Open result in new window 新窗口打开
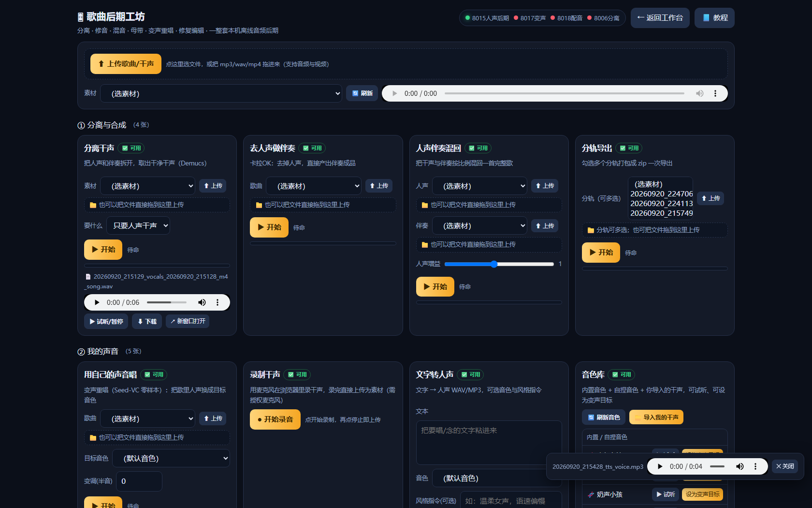This screenshot has height=508, width=812. click(x=188, y=321)
